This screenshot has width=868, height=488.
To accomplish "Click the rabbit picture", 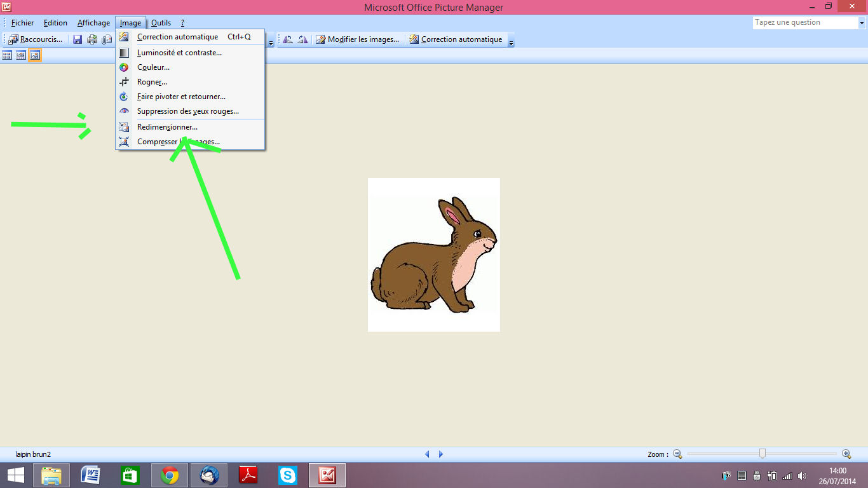I will (434, 255).
